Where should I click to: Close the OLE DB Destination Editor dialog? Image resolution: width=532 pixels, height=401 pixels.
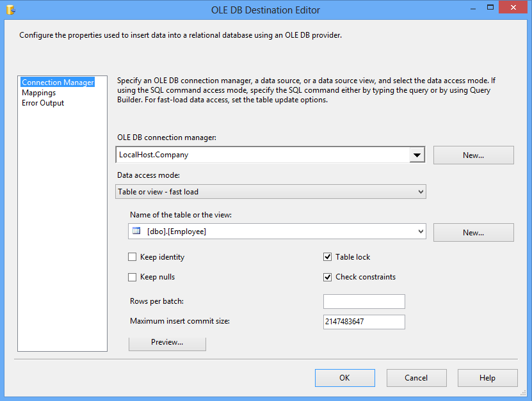pyautogui.click(x=513, y=8)
